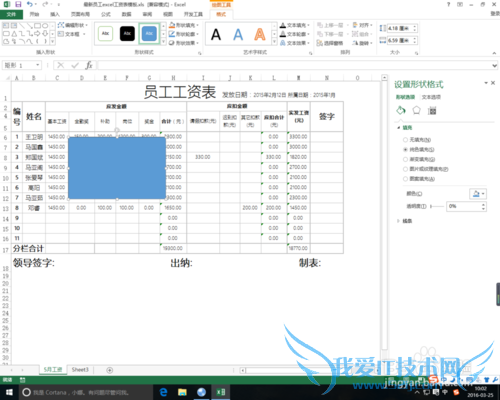Click the shape width 6.59 input field
The width and height of the screenshot is (500, 400).
coord(399,40)
